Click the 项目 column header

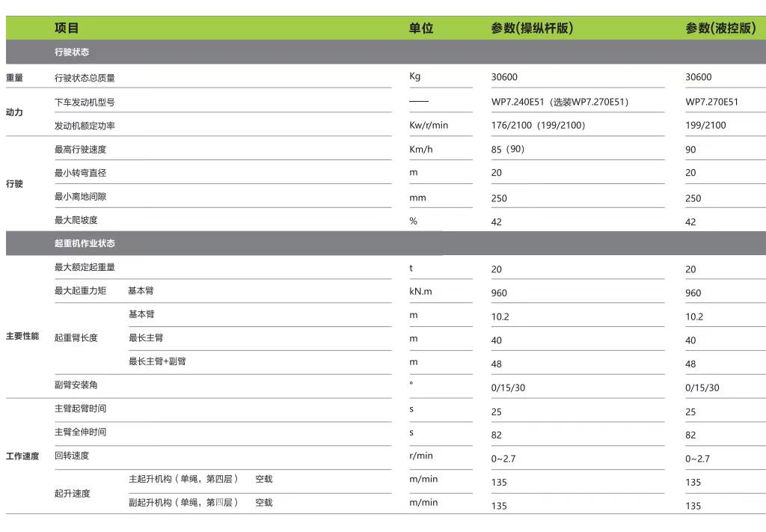coord(67,28)
